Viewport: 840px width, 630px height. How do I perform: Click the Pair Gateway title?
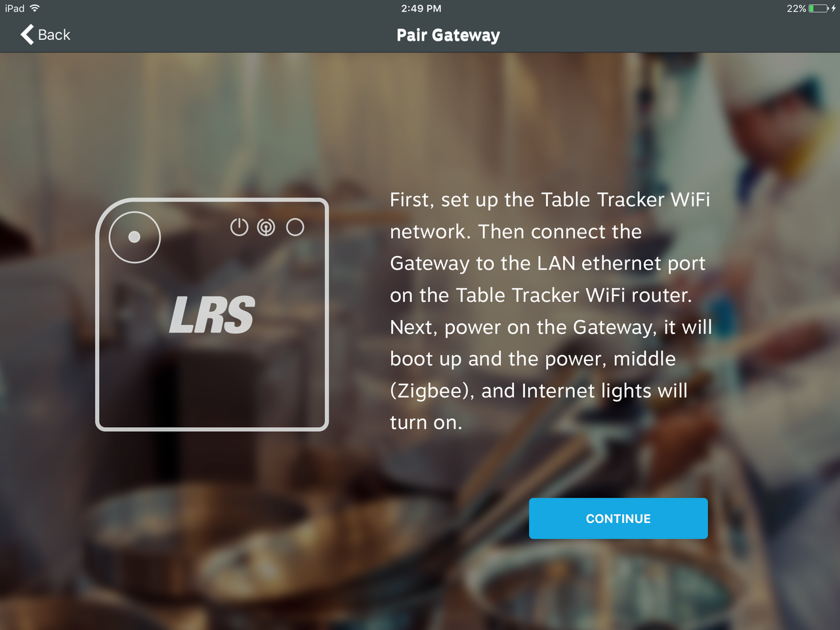coord(448,35)
